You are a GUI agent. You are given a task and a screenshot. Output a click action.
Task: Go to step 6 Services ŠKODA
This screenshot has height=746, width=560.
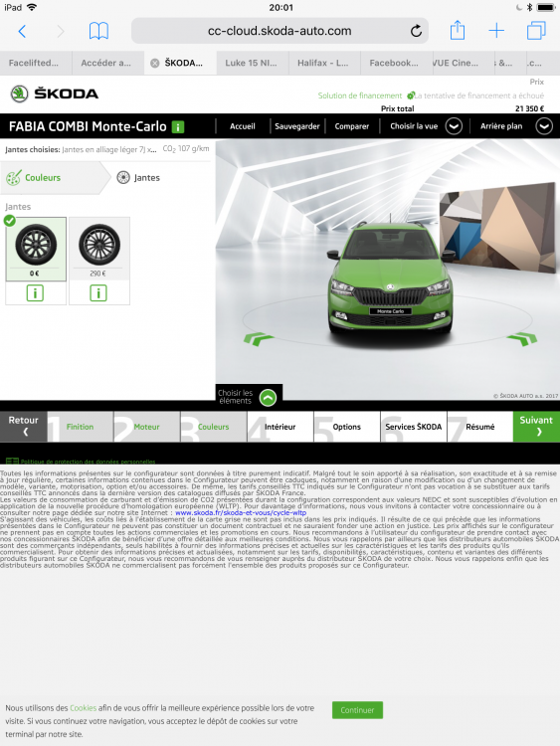[x=413, y=427]
